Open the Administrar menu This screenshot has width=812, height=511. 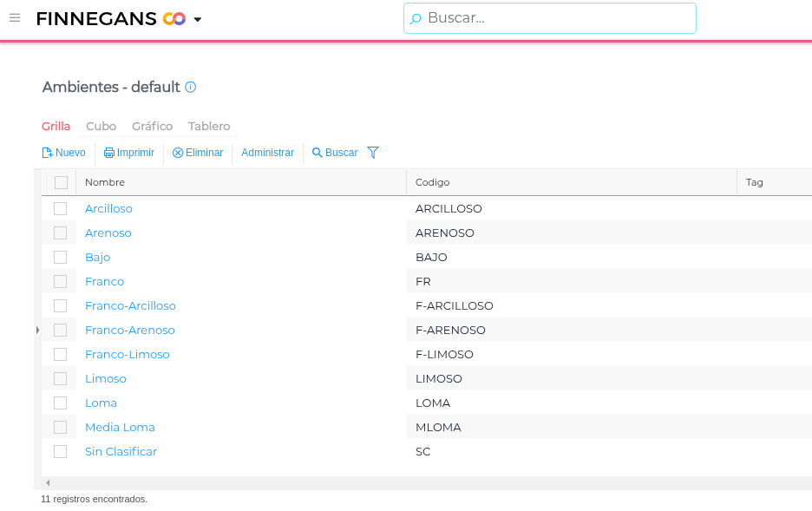click(267, 153)
